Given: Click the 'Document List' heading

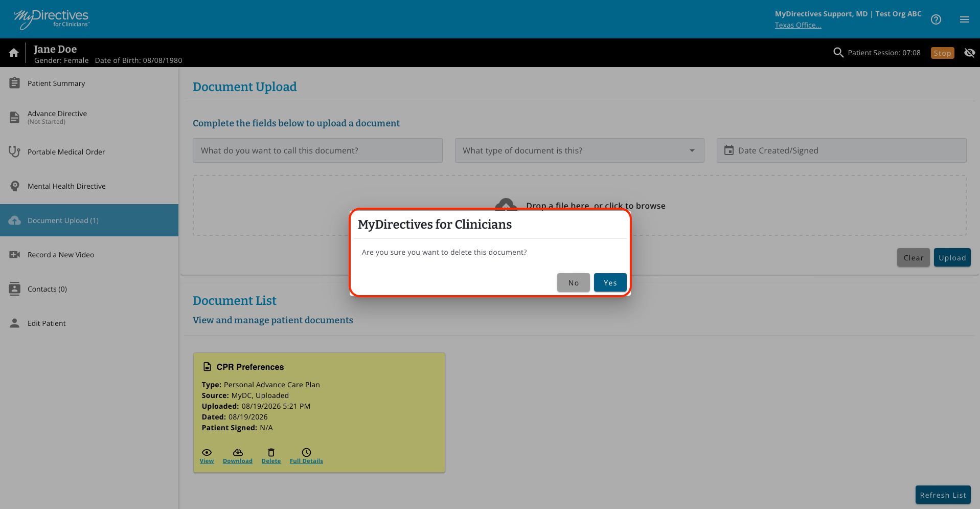Looking at the screenshot, I should [x=235, y=301].
